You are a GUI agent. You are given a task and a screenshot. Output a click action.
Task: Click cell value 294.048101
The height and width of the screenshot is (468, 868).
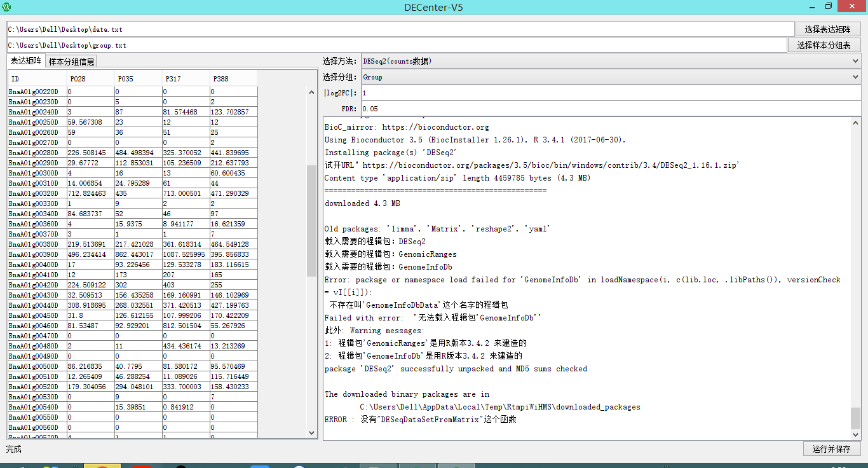138,387
